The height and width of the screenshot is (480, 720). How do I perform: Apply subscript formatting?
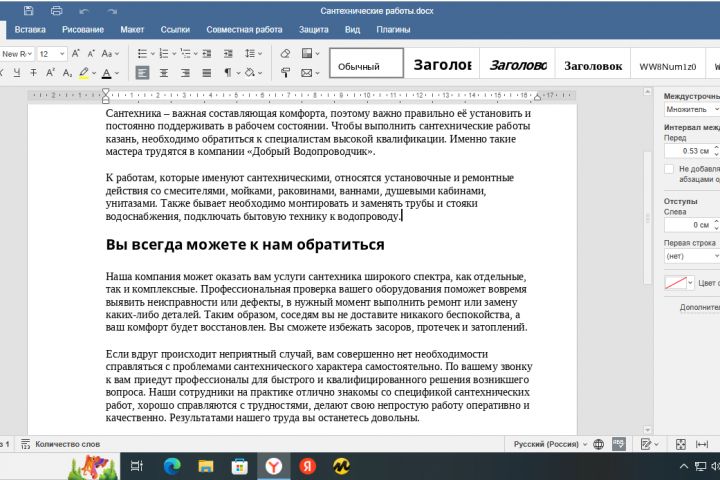tap(67, 73)
